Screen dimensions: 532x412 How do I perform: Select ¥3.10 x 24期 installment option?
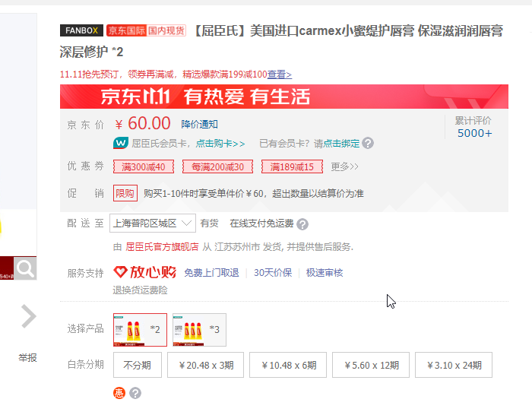(x=454, y=365)
